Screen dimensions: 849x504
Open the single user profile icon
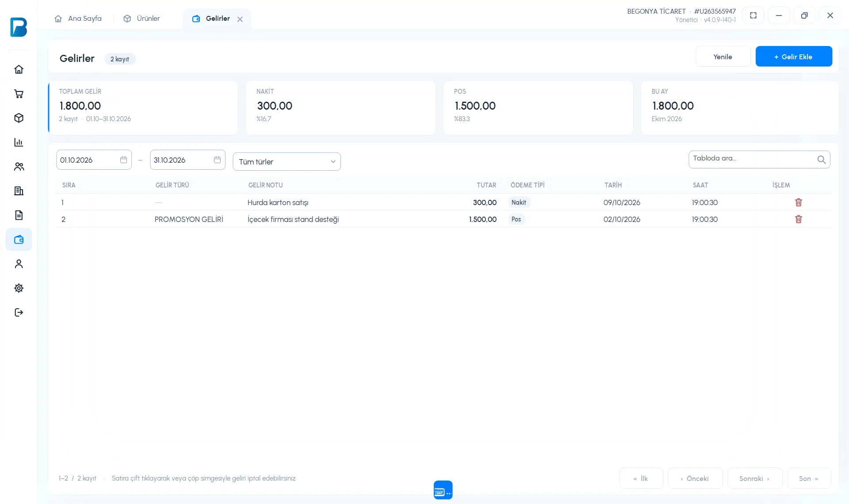point(19,264)
